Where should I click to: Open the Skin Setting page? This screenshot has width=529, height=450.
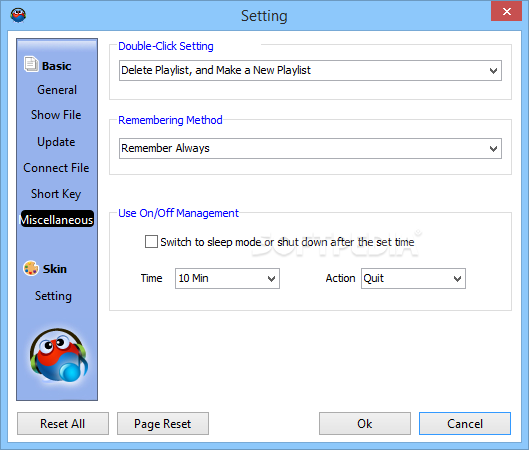coord(53,296)
